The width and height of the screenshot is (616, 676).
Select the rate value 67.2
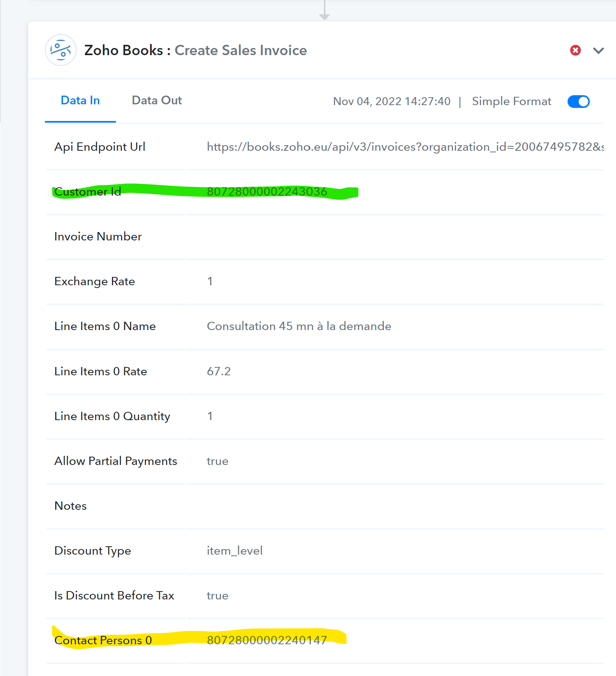point(219,371)
